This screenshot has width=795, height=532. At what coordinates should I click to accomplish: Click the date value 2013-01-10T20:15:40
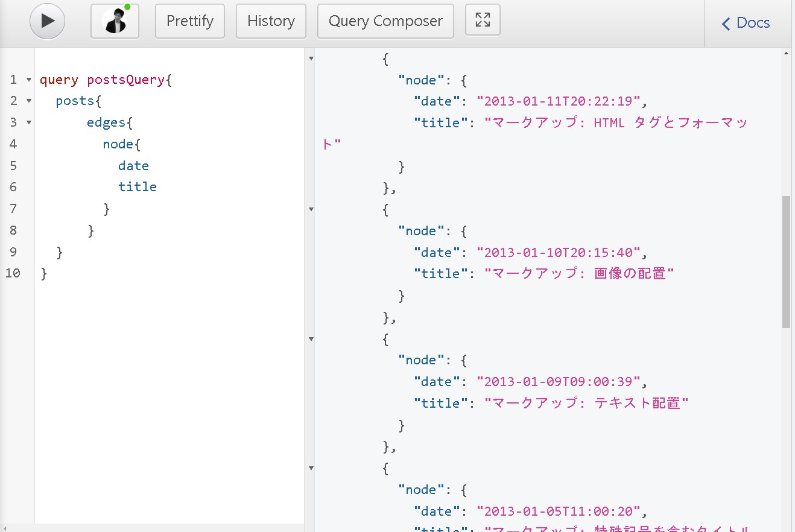pyautogui.click(x=560, y=252)
